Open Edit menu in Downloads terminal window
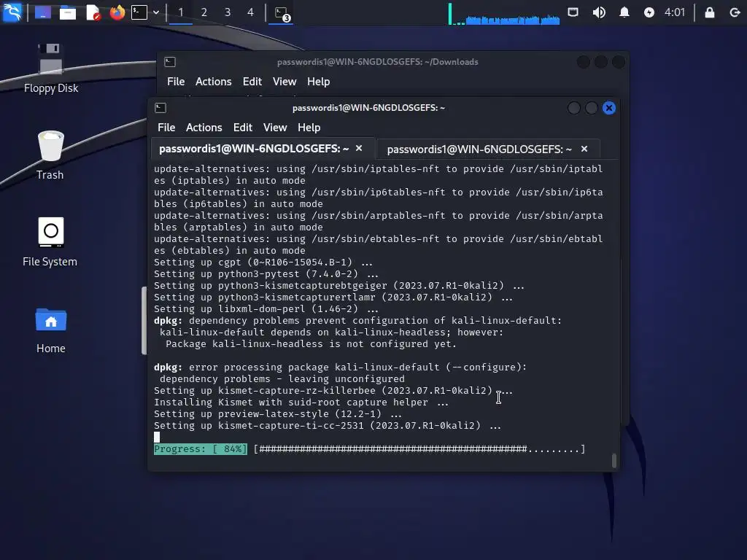The image size is (747, 560). coord(252,82)
